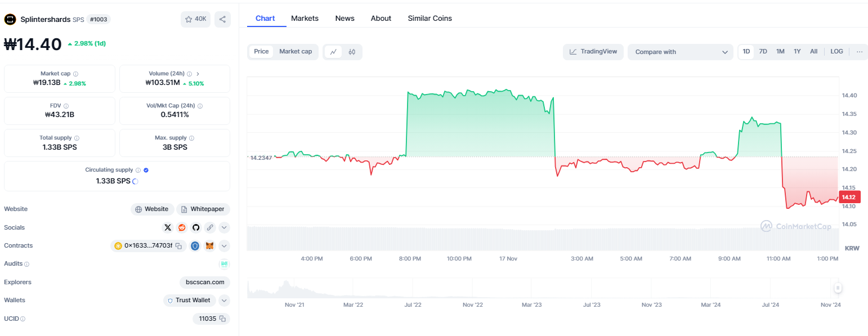Switch to the About tab
The height and width of the screenshot is (336, 868).
[381, 18]
